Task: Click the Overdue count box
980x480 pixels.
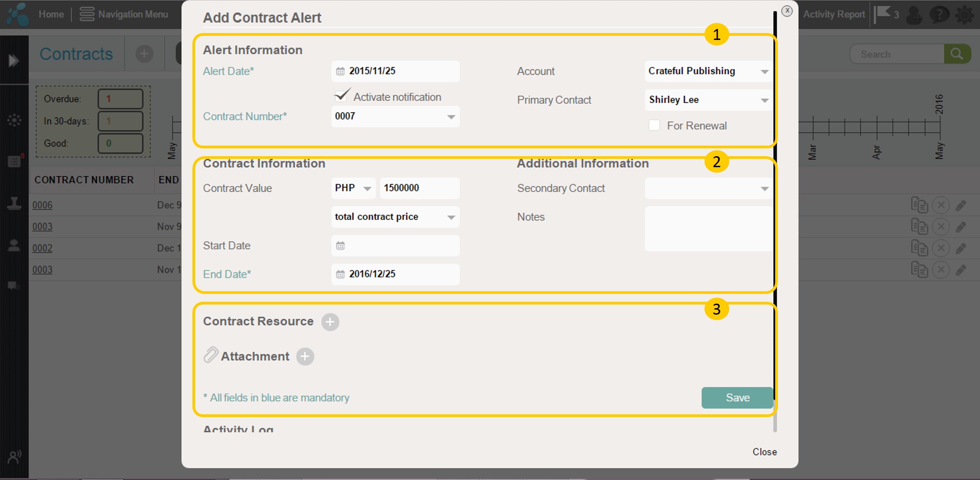Action: 120,99
